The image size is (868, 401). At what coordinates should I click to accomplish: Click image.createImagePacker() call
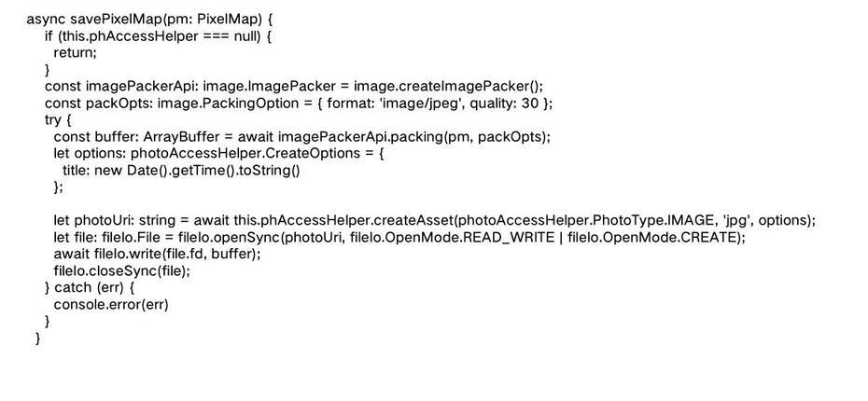pyautogui.click(x=447, y=87)
